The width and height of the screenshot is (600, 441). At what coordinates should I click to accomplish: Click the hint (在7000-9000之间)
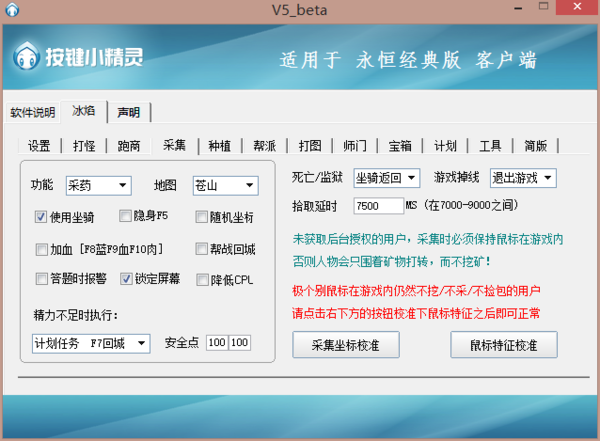[471, 206]
